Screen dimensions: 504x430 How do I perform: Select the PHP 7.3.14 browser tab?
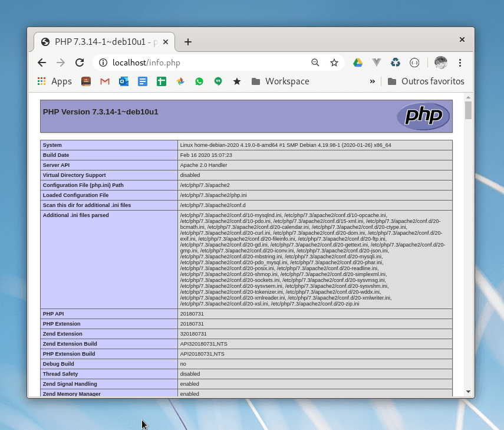tap(100, 42)
